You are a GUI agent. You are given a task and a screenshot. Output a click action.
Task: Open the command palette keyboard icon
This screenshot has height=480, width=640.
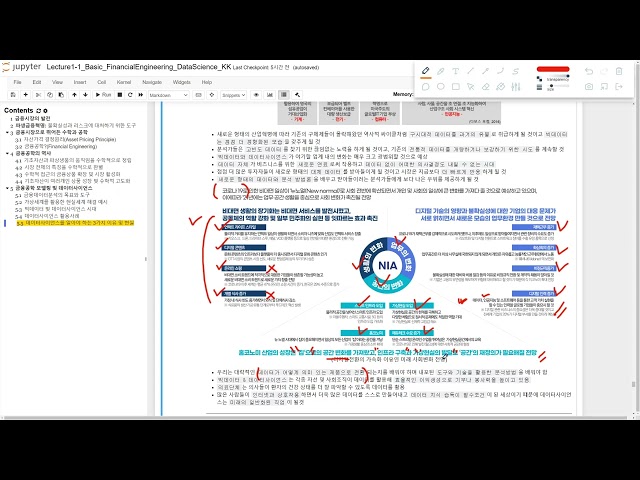[198, 95]
